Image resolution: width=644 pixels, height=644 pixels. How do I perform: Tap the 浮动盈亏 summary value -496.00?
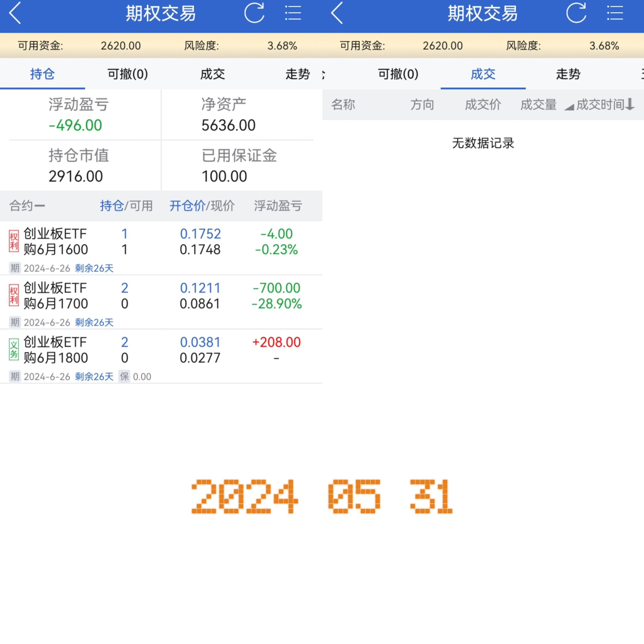[x=75, y=125]
